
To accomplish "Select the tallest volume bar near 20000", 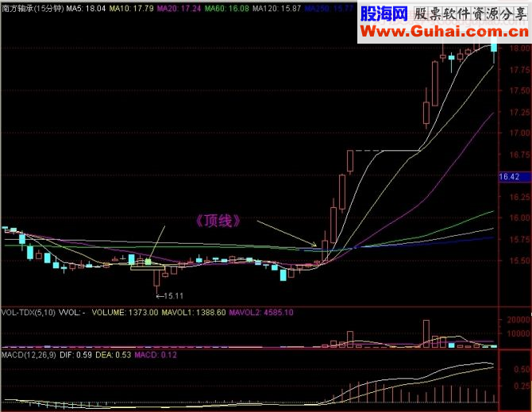I will pyautogui.click(x=426, y=333).
